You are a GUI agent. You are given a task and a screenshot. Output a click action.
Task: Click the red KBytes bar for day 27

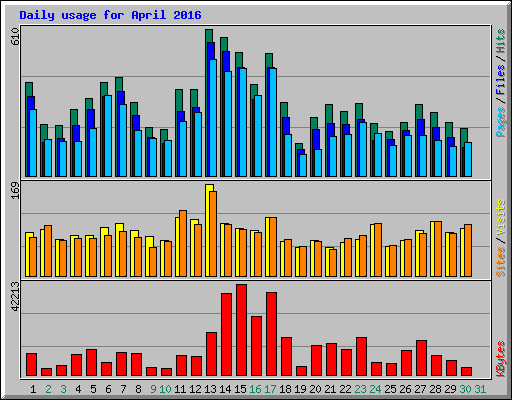coord(421,358)
